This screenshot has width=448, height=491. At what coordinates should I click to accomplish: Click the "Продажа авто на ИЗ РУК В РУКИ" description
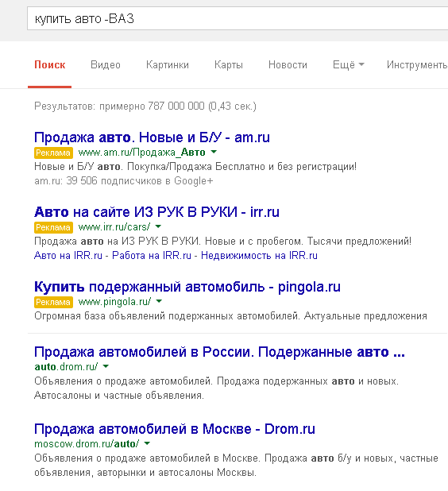tap(222, 242)
